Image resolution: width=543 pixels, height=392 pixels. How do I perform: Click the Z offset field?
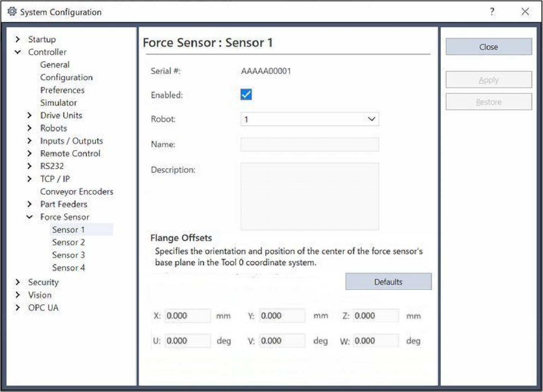[x=376, y=316]
